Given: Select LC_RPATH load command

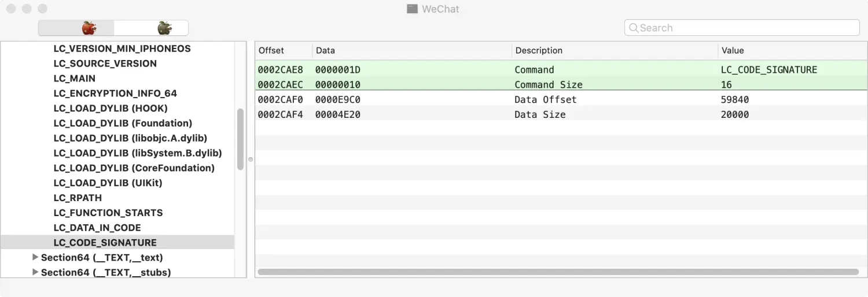Looking at the screenshot, I should coord(78,198).
